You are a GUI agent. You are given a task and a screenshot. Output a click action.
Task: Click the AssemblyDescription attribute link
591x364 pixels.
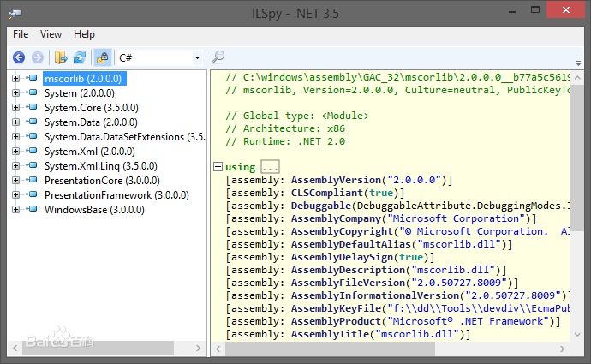(x=348, y=270)
